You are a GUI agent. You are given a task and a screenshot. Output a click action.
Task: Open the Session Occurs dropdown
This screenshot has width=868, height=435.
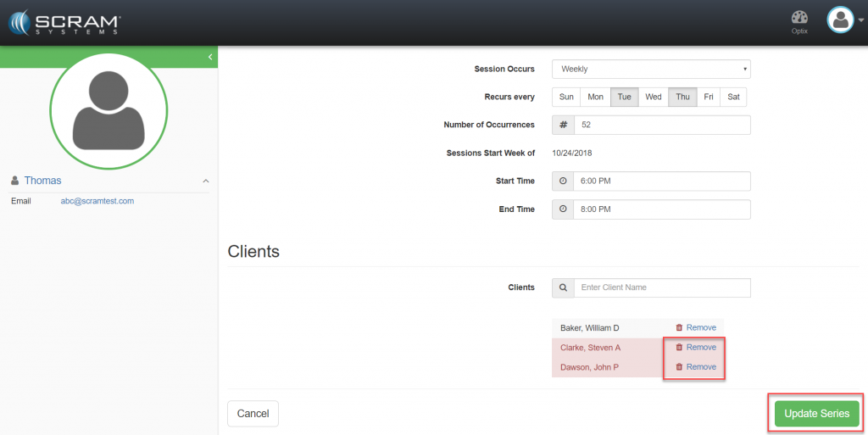click(650, 69)
